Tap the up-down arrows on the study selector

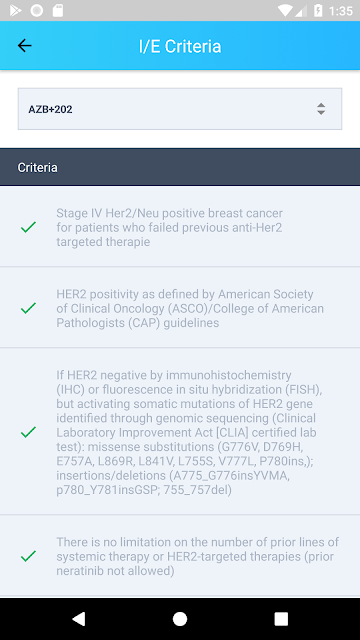tap(321, 109)
